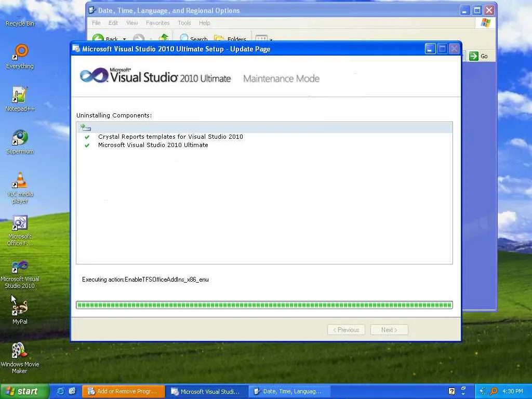The height and width of the screenshot is (399, 532).
Task: Open the View menu in Regional Options
Action: (132, 23)
